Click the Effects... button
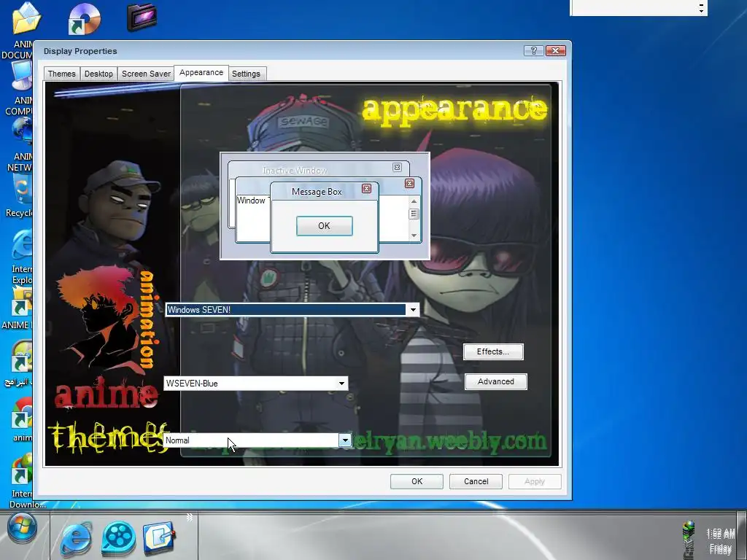Viewport: 747px width, 560px height. pyautogui.click(x=493, y=352)
